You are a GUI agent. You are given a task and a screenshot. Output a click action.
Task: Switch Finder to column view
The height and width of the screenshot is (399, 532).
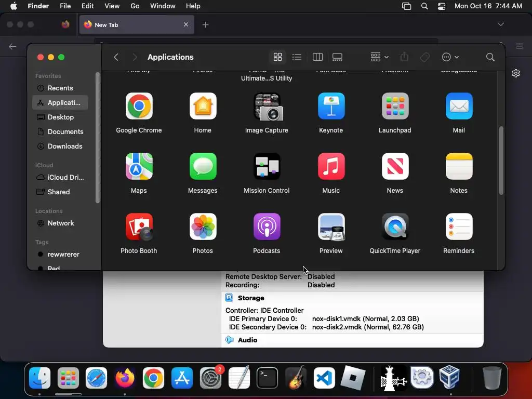[x=317, y=57]
